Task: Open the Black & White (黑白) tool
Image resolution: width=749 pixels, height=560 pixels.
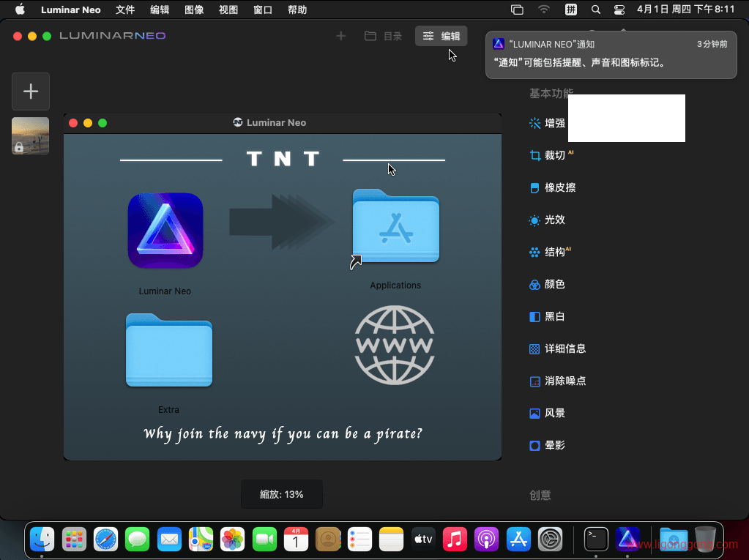Action: pyautogui.click(x=548, y=316)
